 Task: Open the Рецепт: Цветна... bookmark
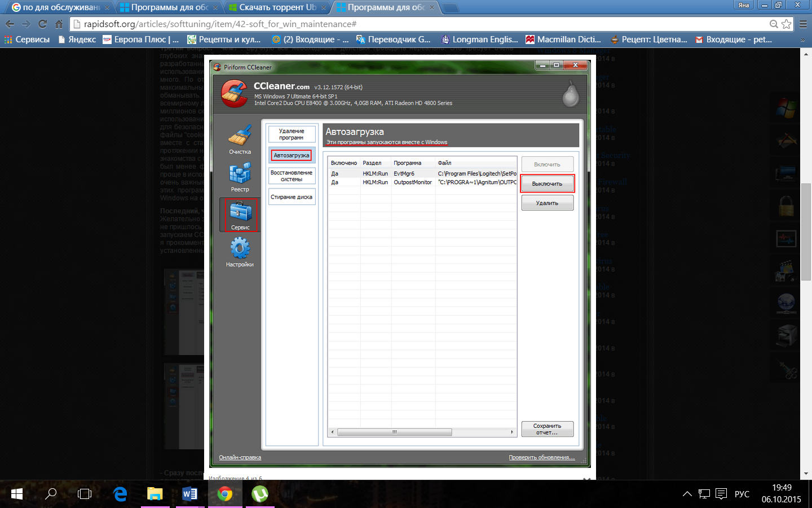648,40
